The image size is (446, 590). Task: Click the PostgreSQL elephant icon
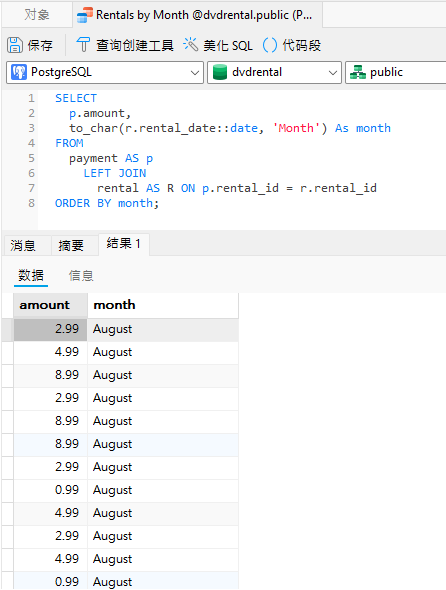coord(19,72)
